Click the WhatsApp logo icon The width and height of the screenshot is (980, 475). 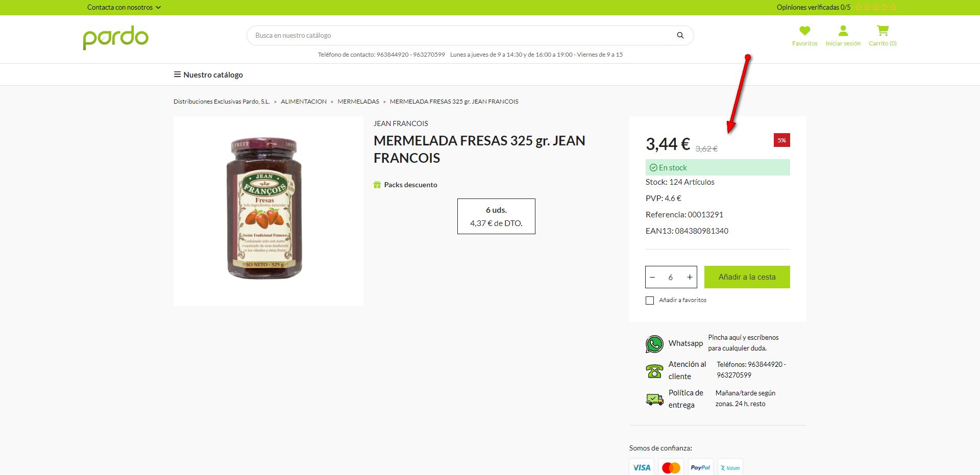(x=654, y=344)
